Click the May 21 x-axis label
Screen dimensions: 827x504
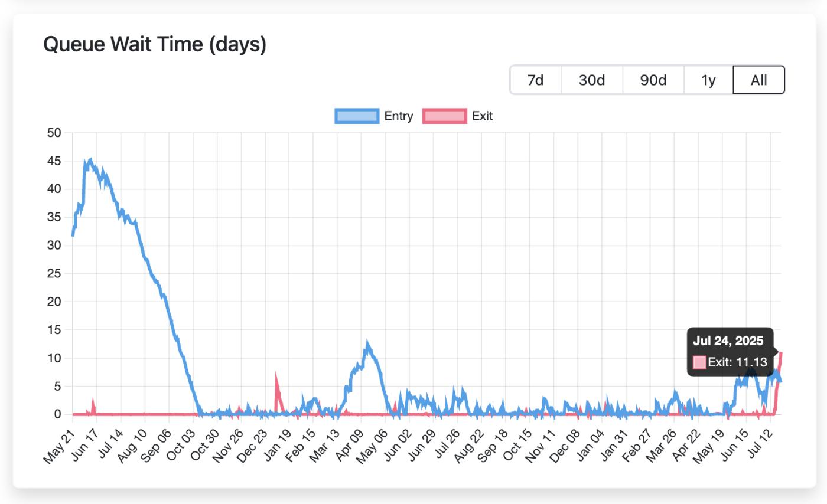58,446
